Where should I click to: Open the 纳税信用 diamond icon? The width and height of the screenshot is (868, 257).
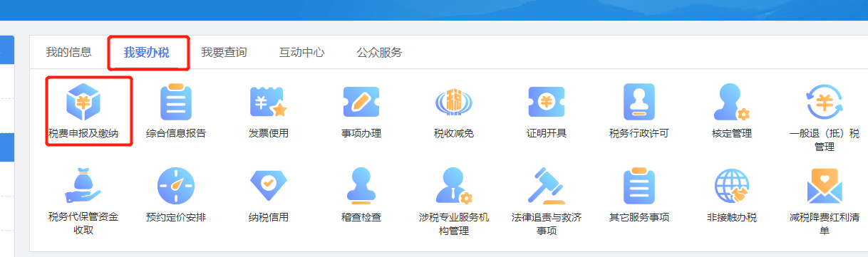(269, 186)
